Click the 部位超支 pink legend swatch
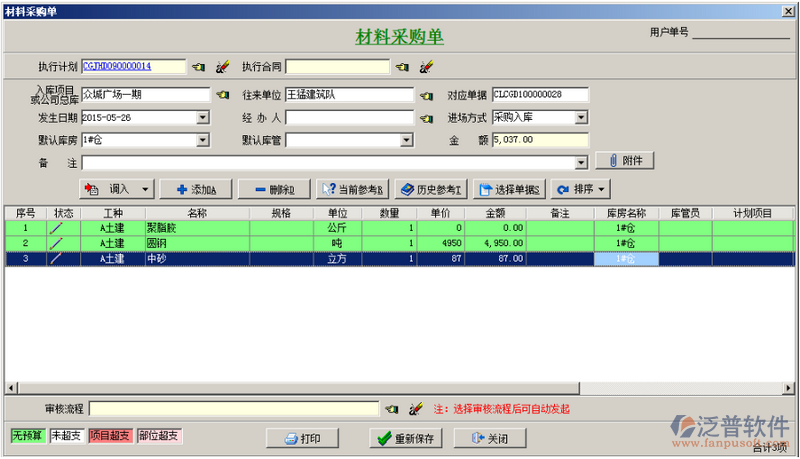This screenshot has height=459, width=800. coord(159,436)
